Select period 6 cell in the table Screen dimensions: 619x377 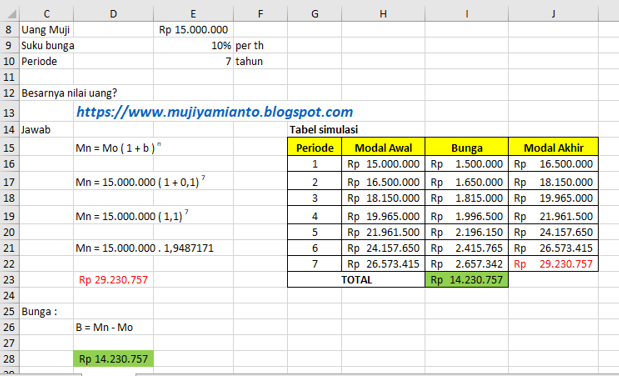[315, 248]
